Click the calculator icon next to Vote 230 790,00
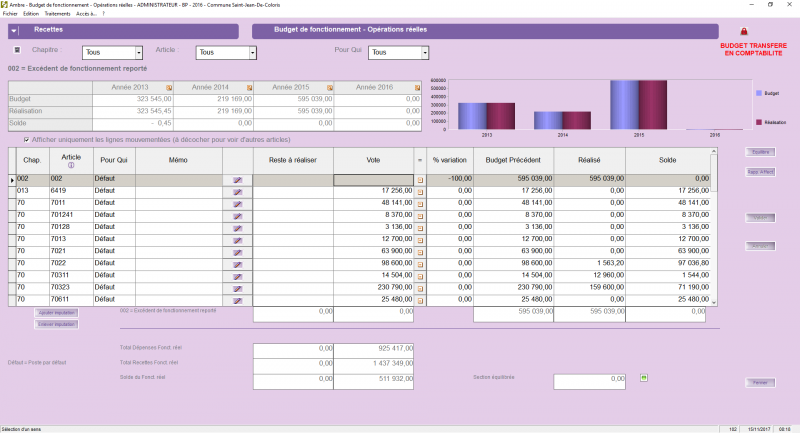The image size is (800, 433). tap(420, 289)
